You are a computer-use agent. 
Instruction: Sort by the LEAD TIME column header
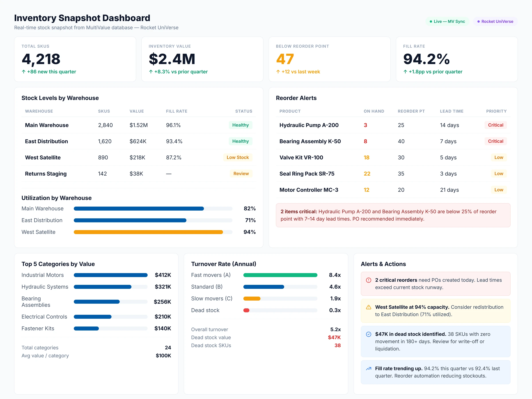[452, 111]
